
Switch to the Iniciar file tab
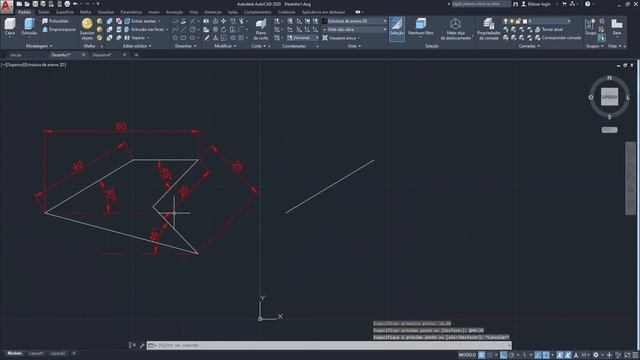click(16, 55)
